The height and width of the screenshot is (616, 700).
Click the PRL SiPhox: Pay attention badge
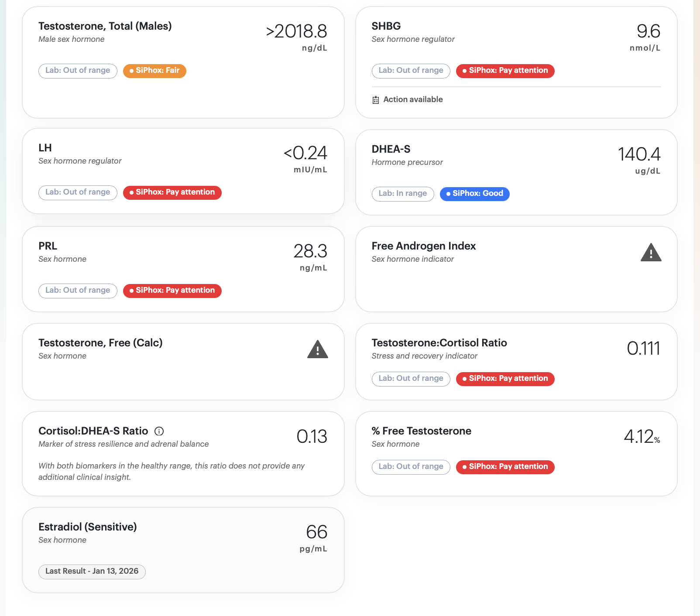(x=172, y=291)
